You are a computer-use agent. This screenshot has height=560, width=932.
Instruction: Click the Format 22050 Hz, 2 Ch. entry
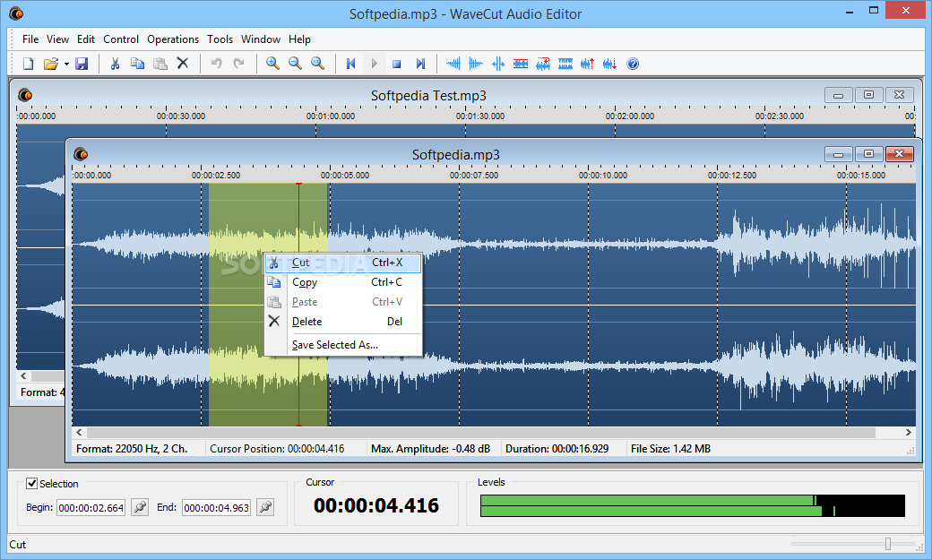pyautogui.click(x=132, y=449)
